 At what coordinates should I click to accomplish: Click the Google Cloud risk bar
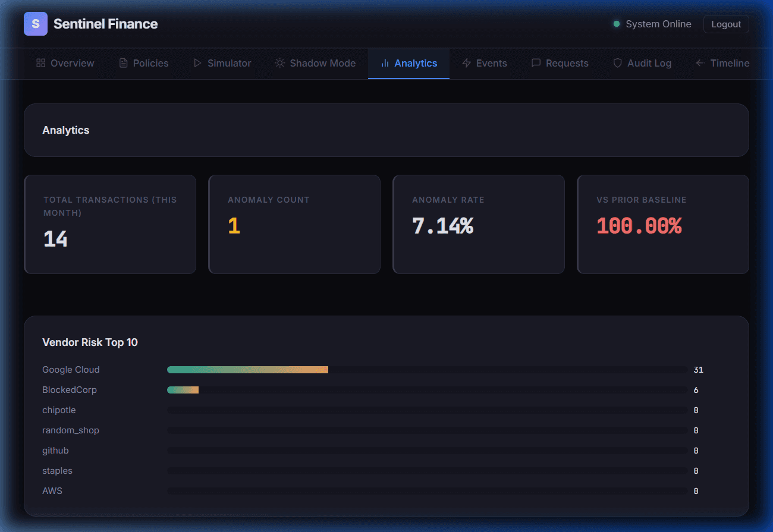pyautogui.click(x=248, y=370)
